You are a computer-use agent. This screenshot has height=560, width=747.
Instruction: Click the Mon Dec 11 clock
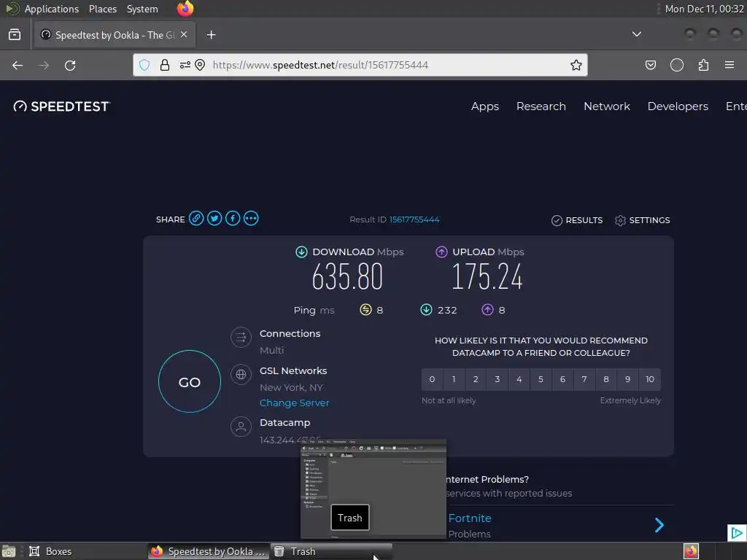click(704, 9)
